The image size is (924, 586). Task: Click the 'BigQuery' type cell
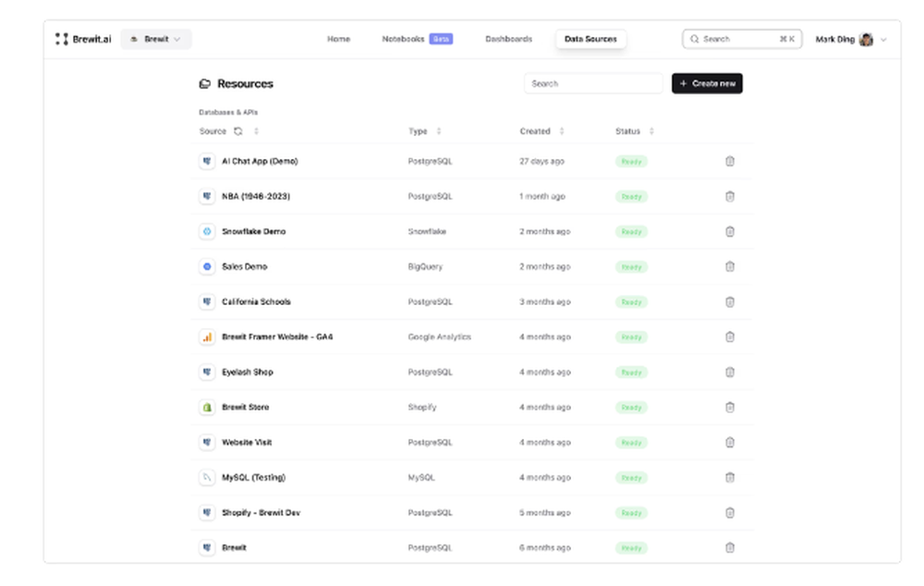point(425,266)
